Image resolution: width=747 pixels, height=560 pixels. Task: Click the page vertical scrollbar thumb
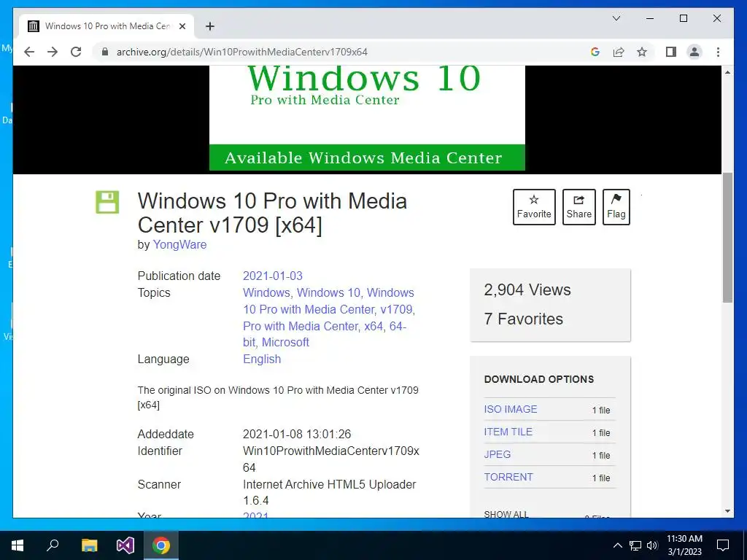pyautogui.click(x=727, y=238)
